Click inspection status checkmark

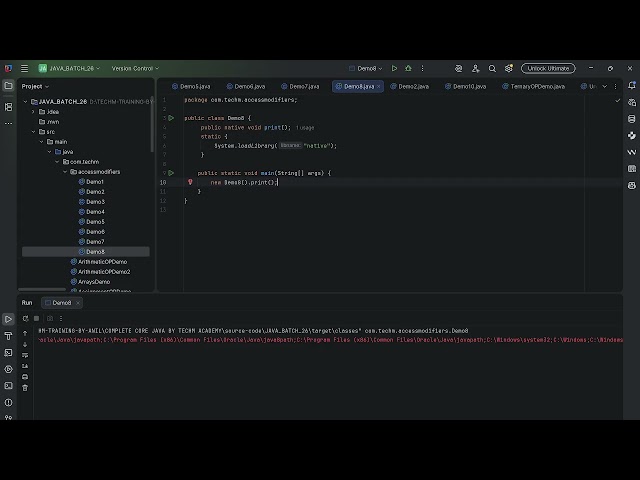(618, 100)
